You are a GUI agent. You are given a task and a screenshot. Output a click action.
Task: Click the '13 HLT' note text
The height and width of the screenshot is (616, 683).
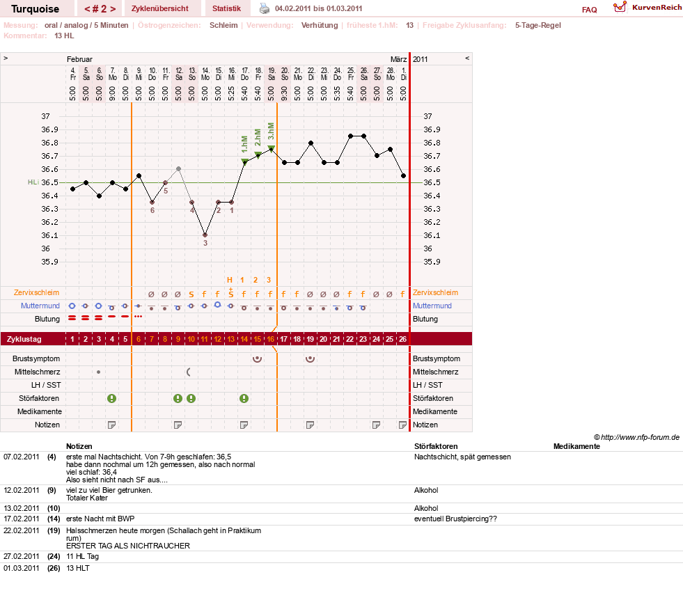[77, 568]
